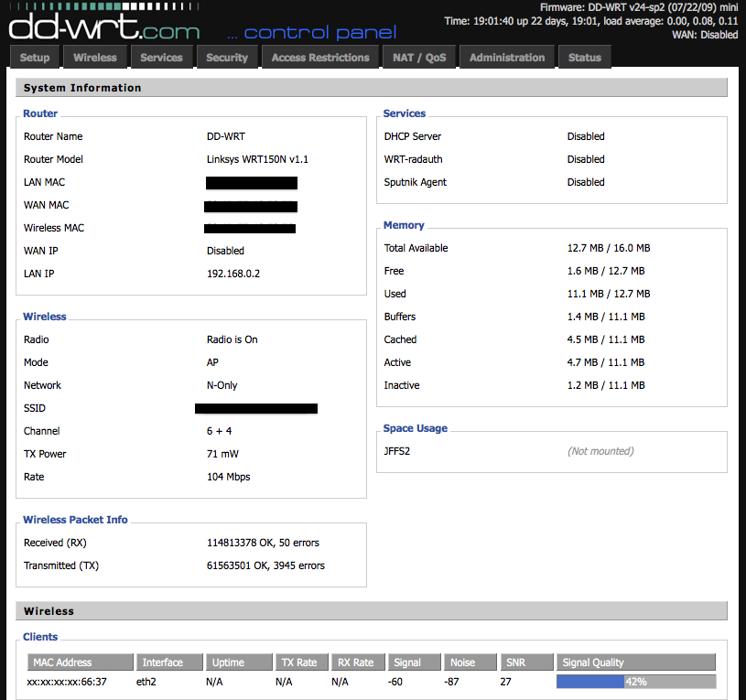Image resolution: width=746 pixels, height=700 pixels.
Task: Open the Setup tab
Action: tap(35, 57)
